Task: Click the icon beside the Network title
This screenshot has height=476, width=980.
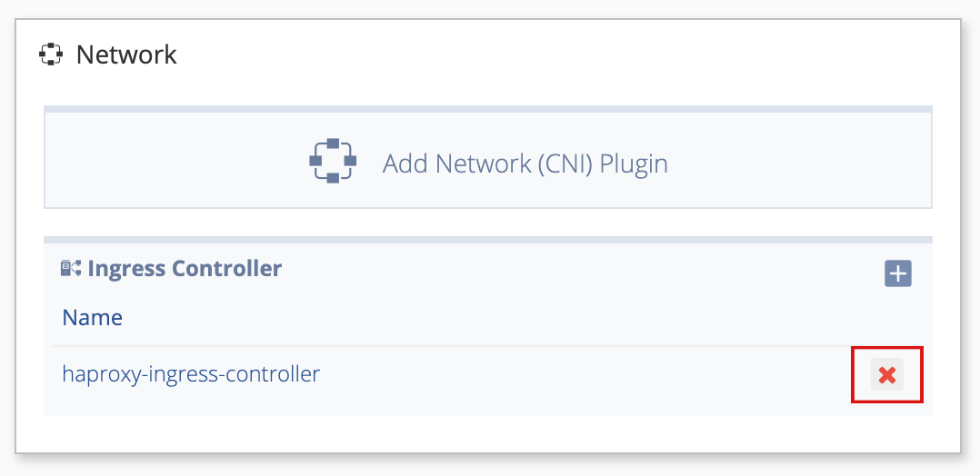Action: (x=51, y=55)
